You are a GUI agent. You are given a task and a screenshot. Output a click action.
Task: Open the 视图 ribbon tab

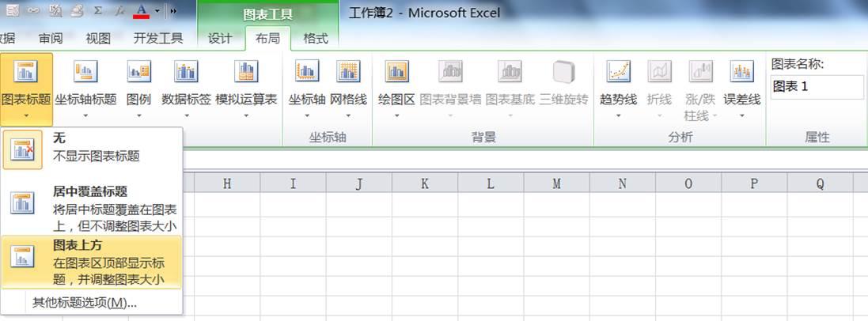(98, 38)
